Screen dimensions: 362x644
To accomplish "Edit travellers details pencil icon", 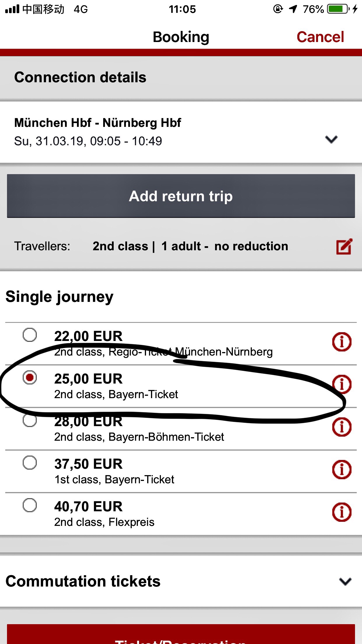I will point(344,246).
